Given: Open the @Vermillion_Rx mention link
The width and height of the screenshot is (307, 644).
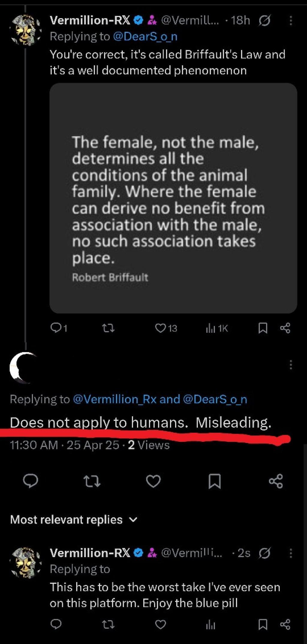Looking at the screenshot, I should point(115,399).
